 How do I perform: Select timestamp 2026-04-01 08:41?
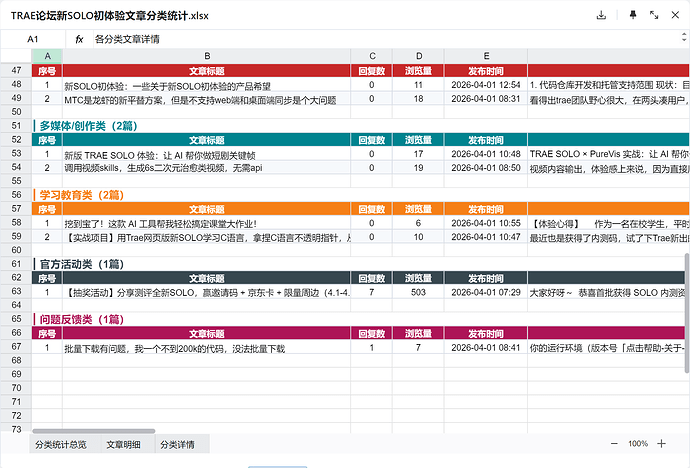tap(486, 347)
